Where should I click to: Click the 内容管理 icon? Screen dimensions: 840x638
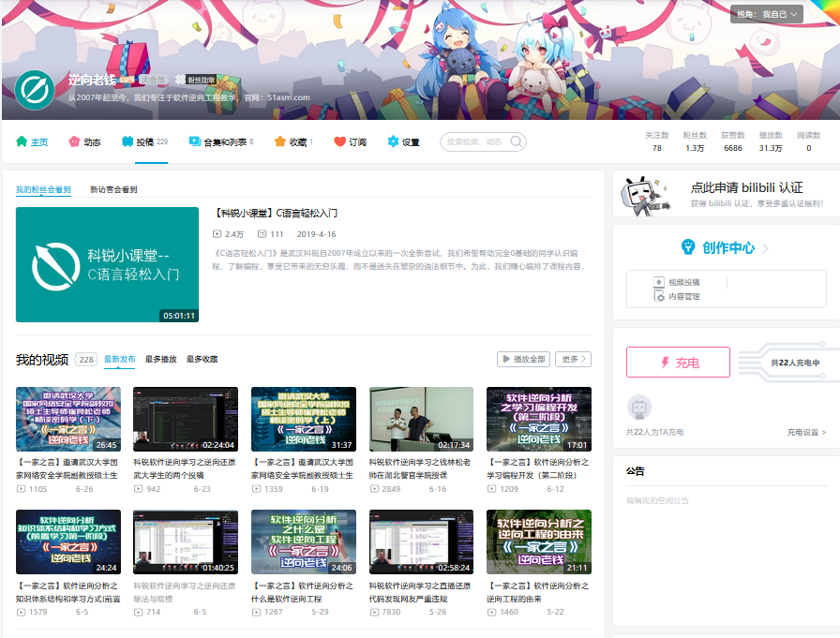tap(659, 297)
